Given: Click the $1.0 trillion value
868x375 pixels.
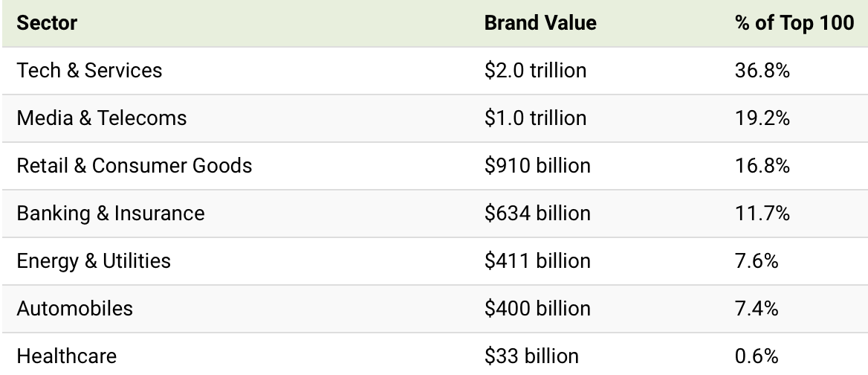Looking at the screenshot, I should (x=536, y=118).
